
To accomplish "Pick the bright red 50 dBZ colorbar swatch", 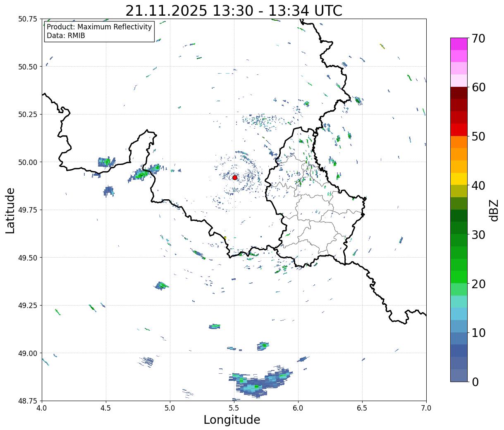I will (459, 130).
